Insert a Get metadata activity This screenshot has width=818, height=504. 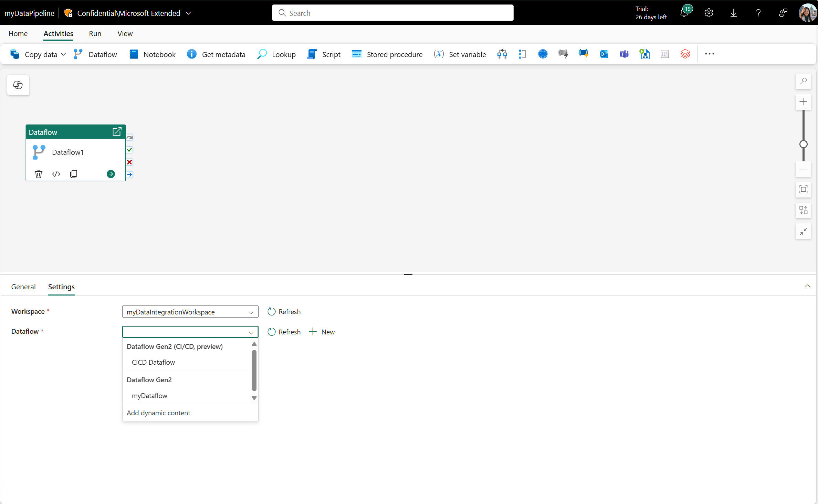pyautogui.click(x=216, y=54)
